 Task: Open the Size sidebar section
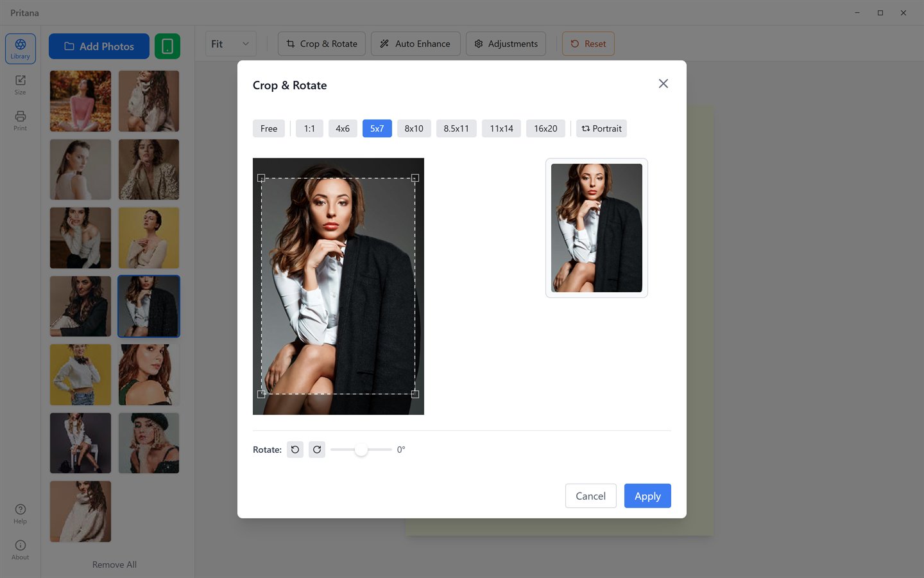(x=20, y=85)
